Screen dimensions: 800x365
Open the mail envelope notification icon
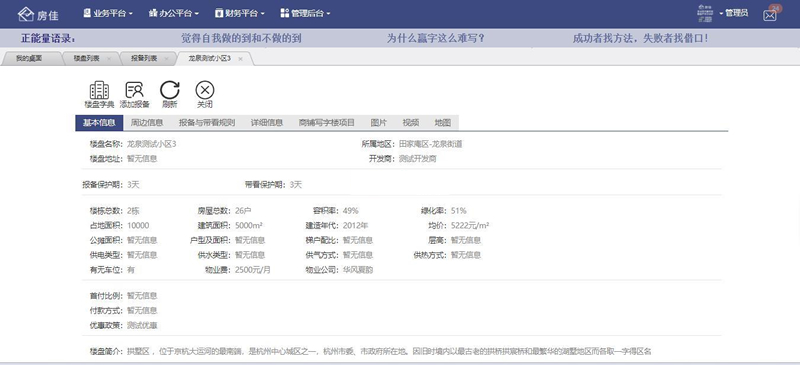[x=770, y=15]
